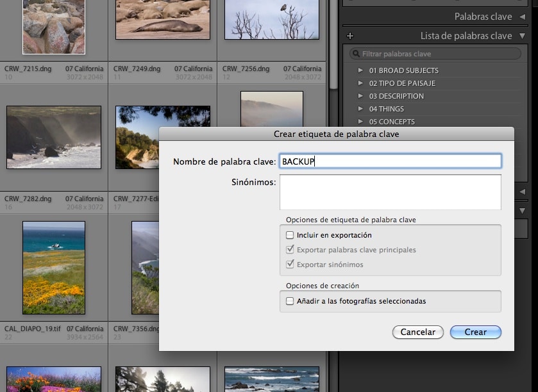
Task: Click the Crear button
Action: pyautogui.click(x=476, y=332)
